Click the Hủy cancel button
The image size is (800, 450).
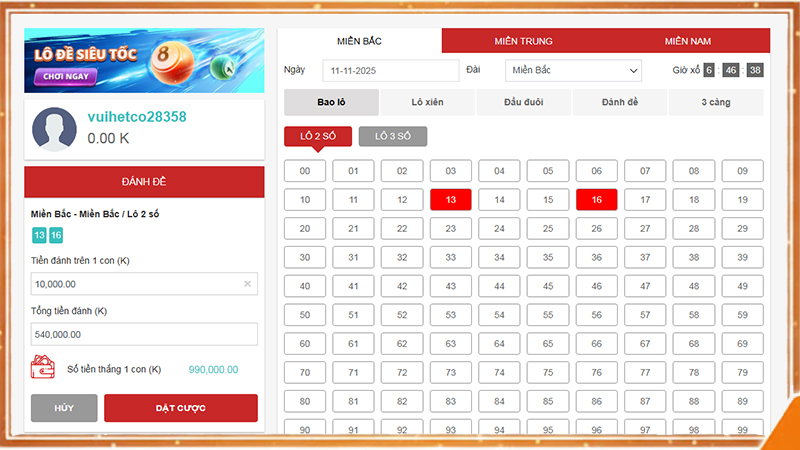point(64,408)
